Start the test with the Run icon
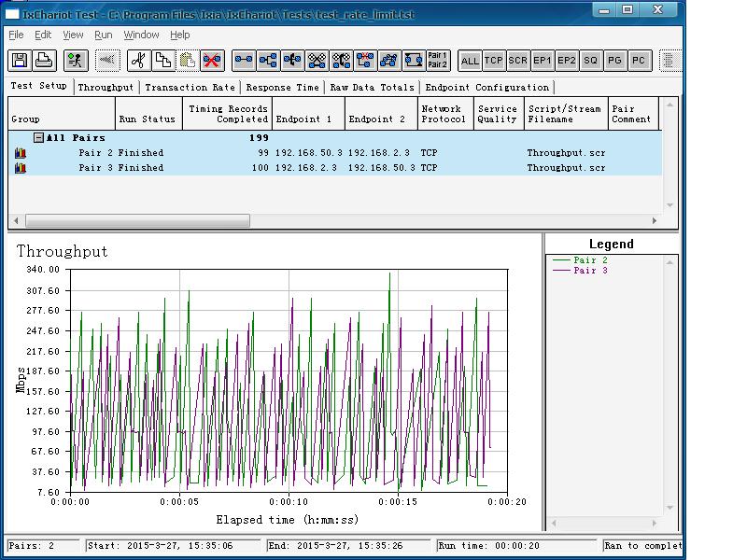747x560 pixels. (76, 61)
